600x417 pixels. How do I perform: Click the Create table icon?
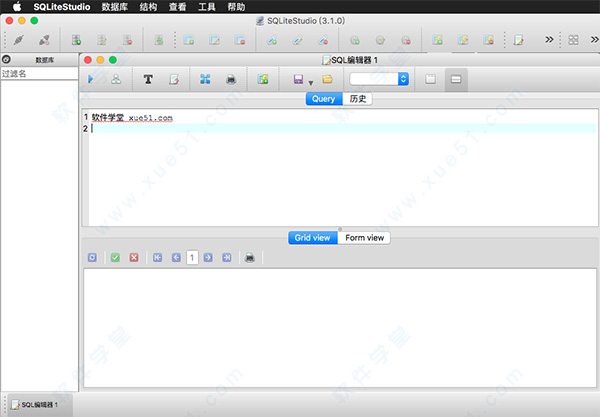tap(189, 40)
